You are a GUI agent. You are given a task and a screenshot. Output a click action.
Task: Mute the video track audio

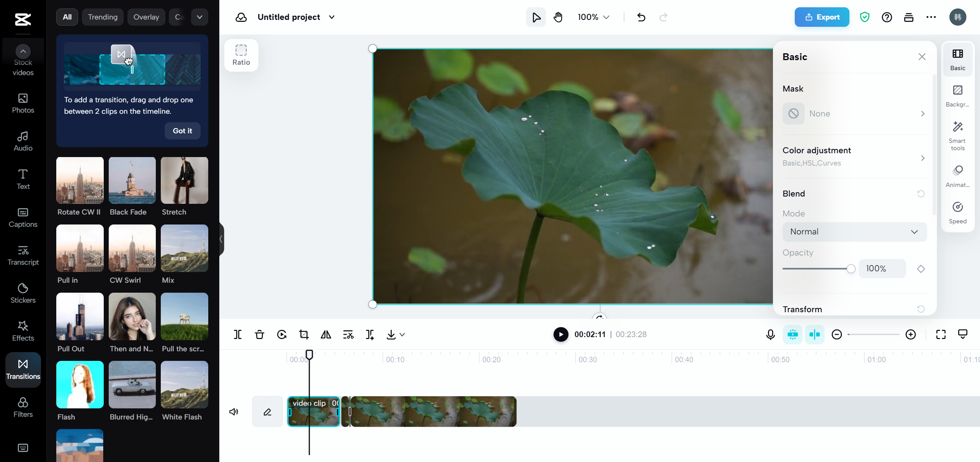[234, 411]
